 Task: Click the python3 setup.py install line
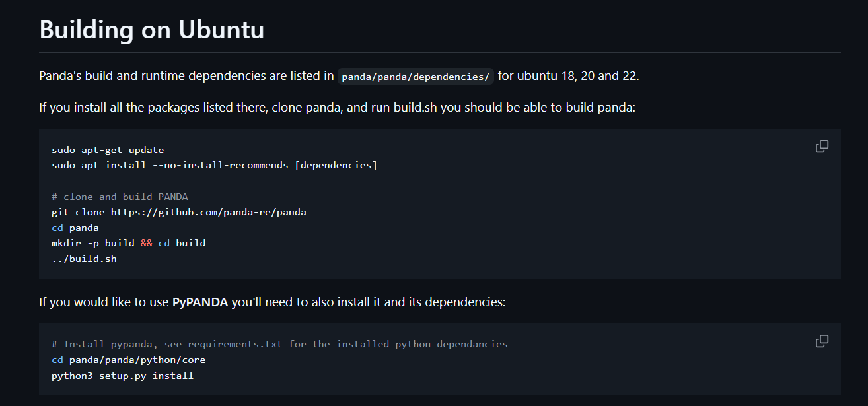click(122, 376)
